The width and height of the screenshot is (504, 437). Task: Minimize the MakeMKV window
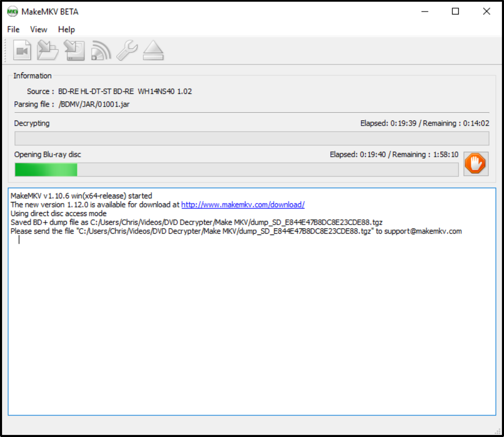coord(425,12)
